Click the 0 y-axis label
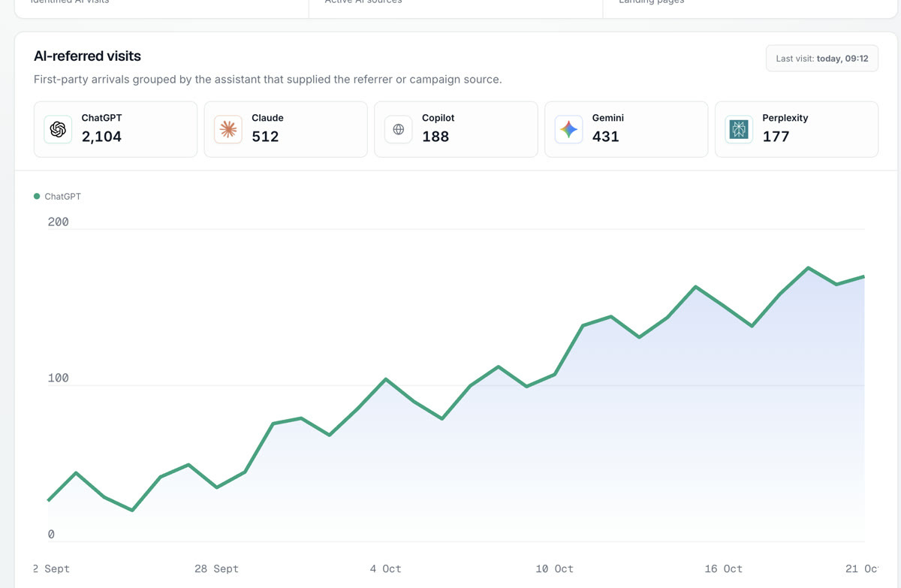Viewport: 901px width, 588px height. [51, 534]
